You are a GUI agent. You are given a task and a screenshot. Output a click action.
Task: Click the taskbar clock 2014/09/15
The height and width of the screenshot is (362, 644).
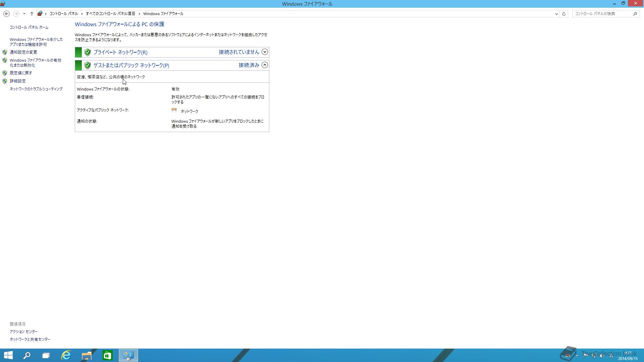[x=628, y=356]
